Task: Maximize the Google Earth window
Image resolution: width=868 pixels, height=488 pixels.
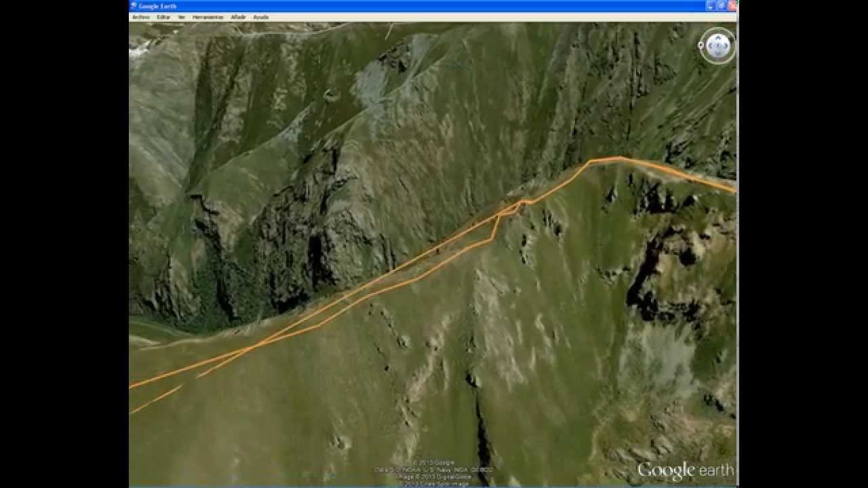Action: [x=722, y=5]
